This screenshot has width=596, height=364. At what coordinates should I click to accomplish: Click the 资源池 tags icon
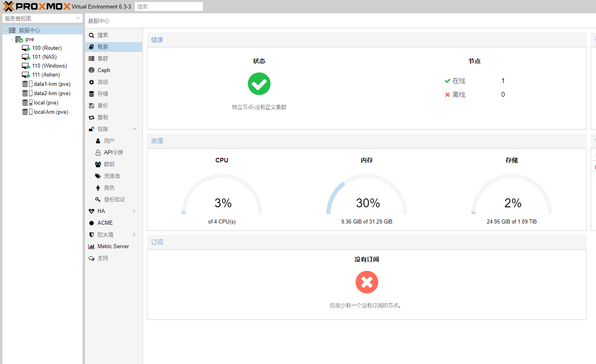pos(98,176)
